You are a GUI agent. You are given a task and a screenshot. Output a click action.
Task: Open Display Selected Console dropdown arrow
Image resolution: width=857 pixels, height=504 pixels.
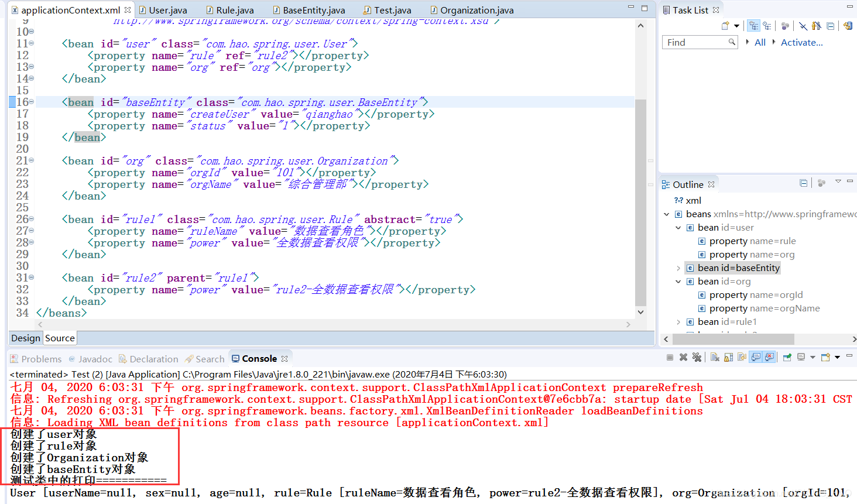pos(813,357)
